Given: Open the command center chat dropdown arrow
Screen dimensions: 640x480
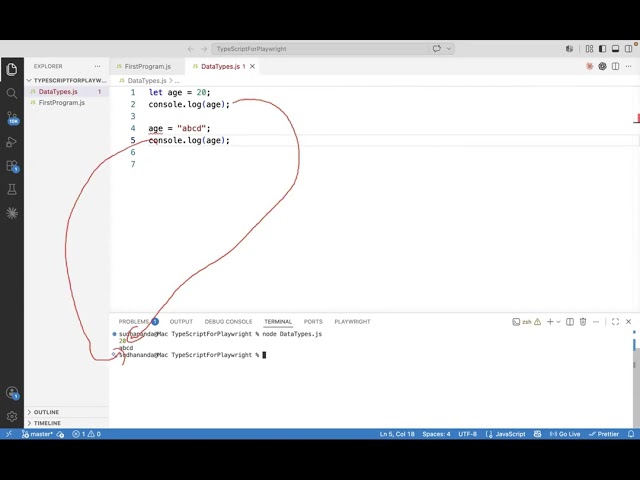Looking at the screenshot, I should pos(449,49).
